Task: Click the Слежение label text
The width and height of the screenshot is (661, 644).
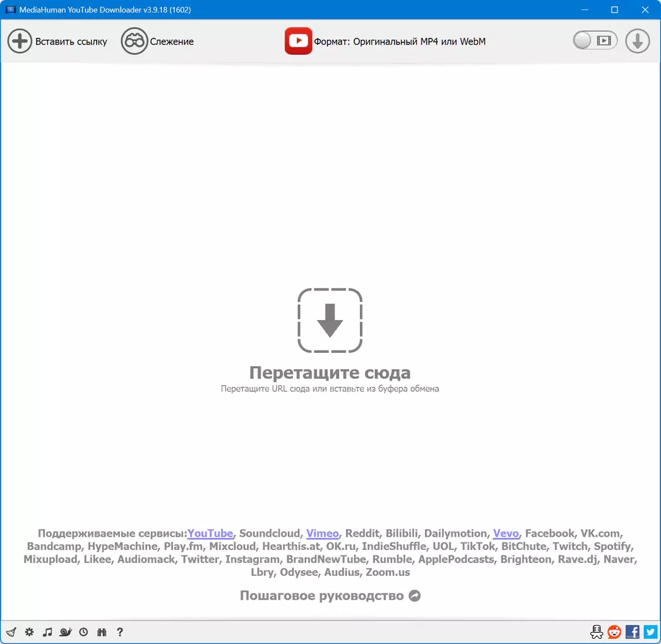Action: click(172, 41)
